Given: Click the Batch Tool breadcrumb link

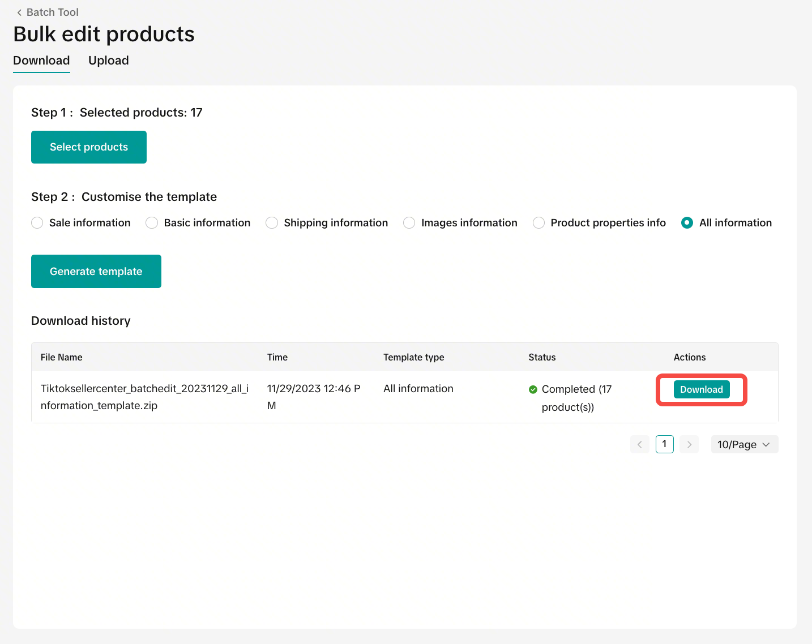Looking at the screenshot, I should click(52, 12).
